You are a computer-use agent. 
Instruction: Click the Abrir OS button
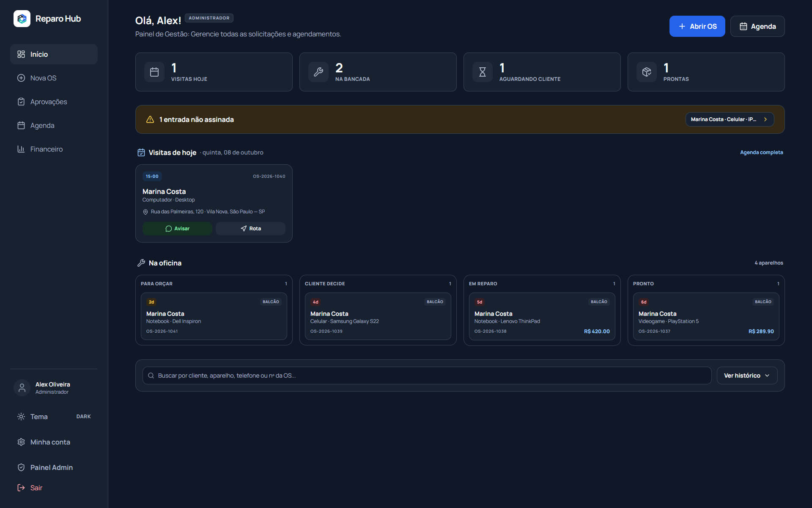point(697,26)
